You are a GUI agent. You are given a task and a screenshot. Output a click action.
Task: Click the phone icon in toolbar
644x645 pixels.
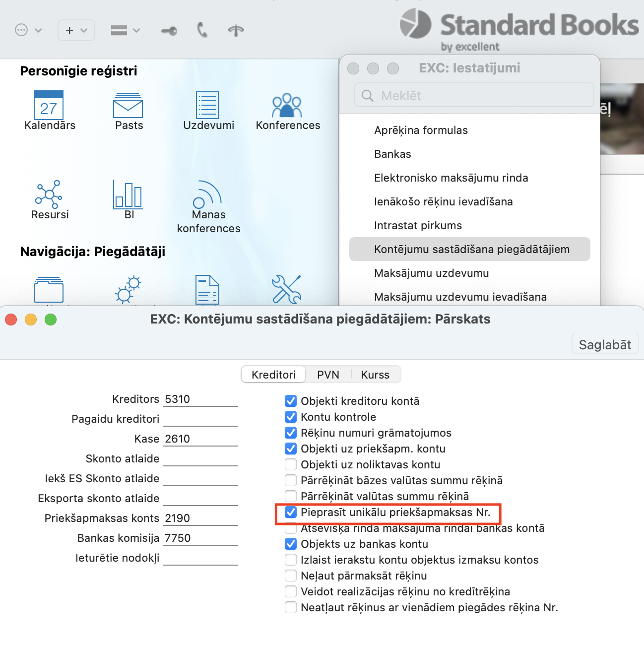click(x=202, y=31)
